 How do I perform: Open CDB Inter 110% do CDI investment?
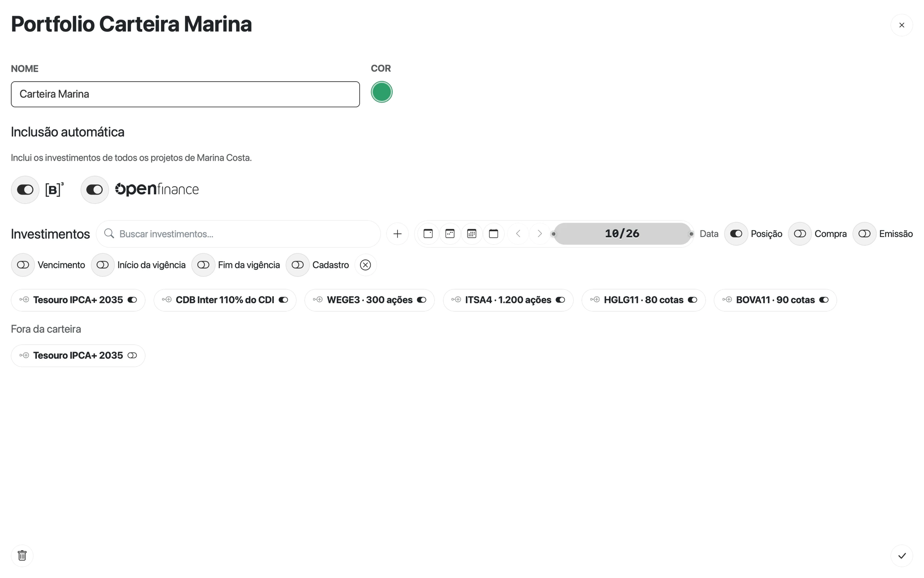[x=225, y=300]
